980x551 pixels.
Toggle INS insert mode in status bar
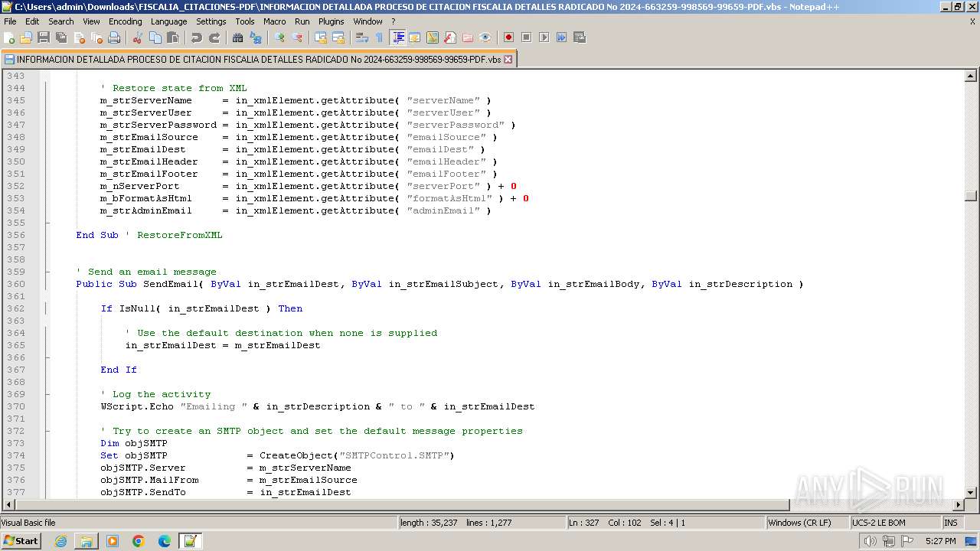click(x=951, y=523)
